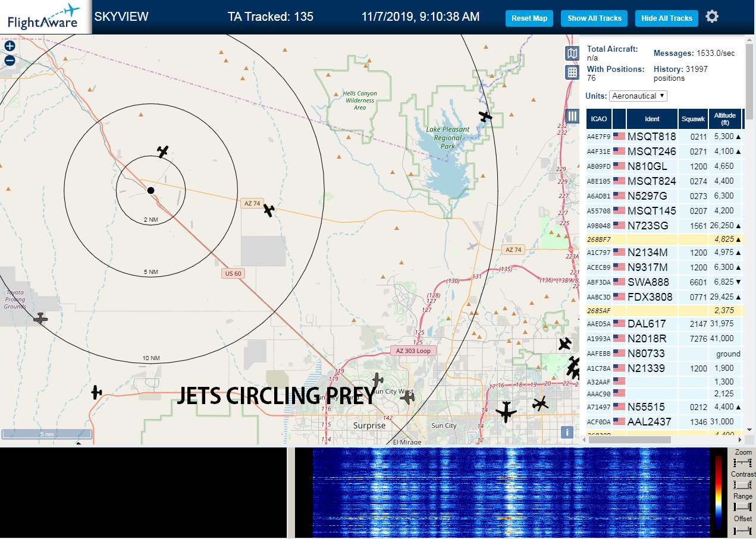Select the aircraft inside the 5 NM ring
This screenshot has width=756, height=539.
pyautogui.click(x=163, y=152)
